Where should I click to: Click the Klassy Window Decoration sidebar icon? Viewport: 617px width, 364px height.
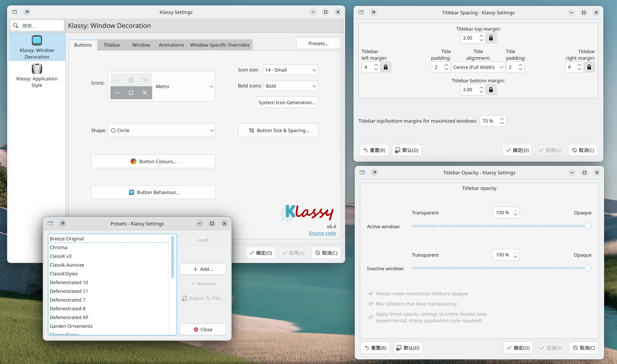pyautogui.click(x=37, y=41)
